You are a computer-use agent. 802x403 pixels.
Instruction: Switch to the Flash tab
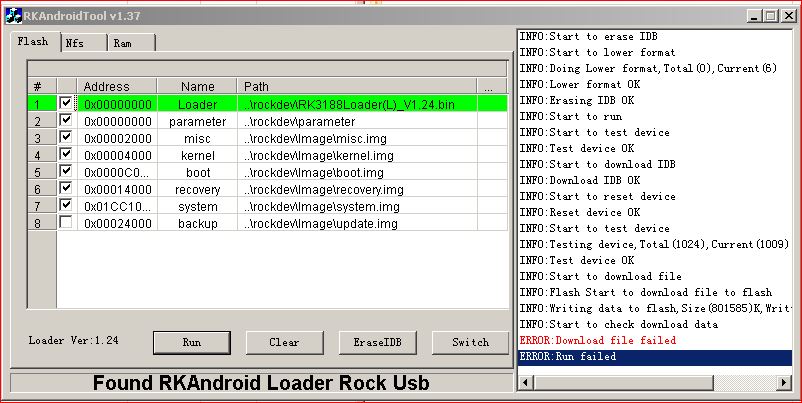[34, 41]
